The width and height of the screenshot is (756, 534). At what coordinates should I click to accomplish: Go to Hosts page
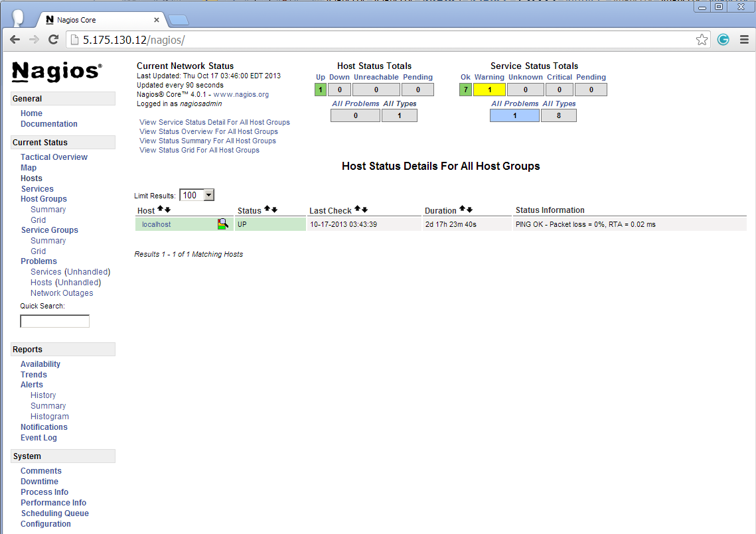point(31,178)
